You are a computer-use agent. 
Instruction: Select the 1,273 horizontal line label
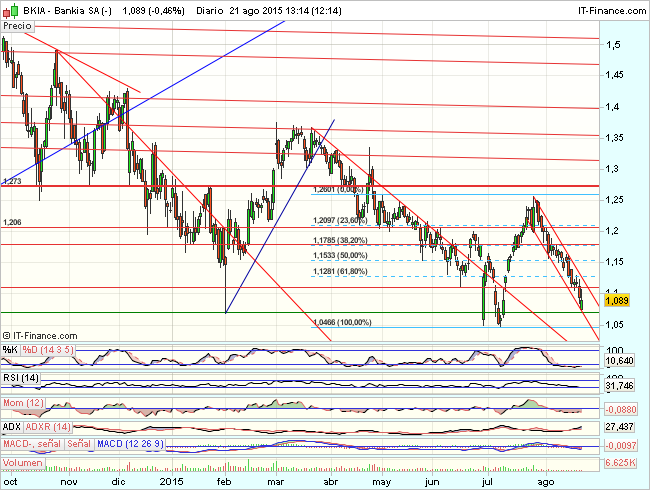(x=13, y=181)
